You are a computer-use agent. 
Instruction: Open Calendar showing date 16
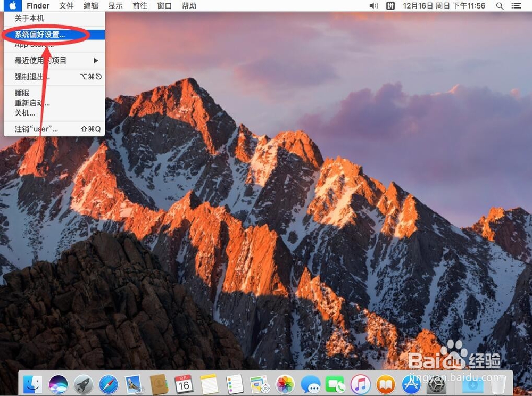click(x=184, y=384)
